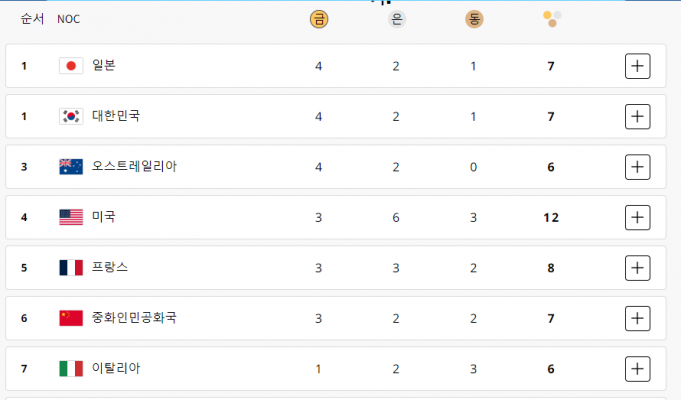
Task: Click the silver medal column icon
Action: [x=397, y=19]
